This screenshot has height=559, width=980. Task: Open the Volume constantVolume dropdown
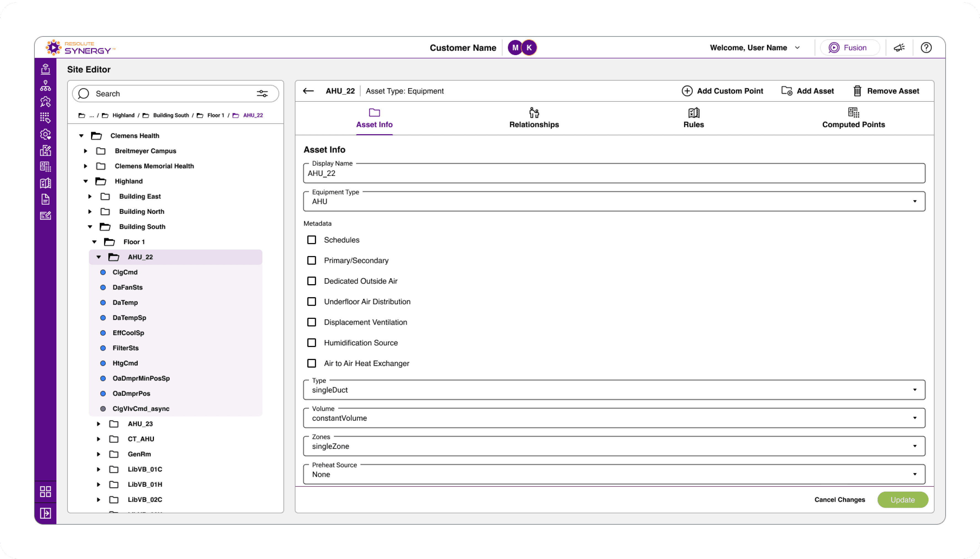click(x=614, y=418)
